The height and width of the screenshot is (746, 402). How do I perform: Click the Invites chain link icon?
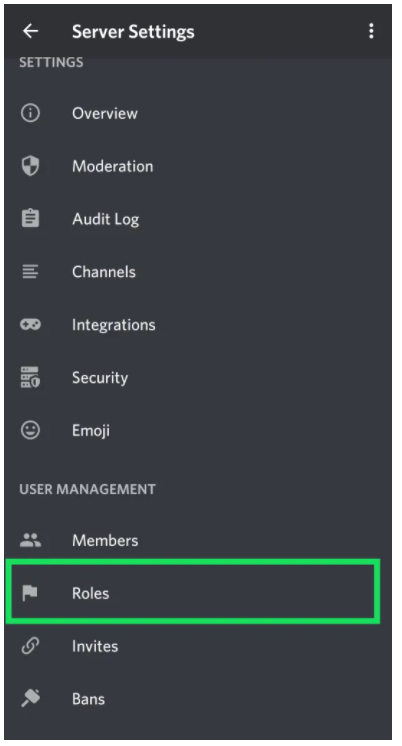[30, 646]
